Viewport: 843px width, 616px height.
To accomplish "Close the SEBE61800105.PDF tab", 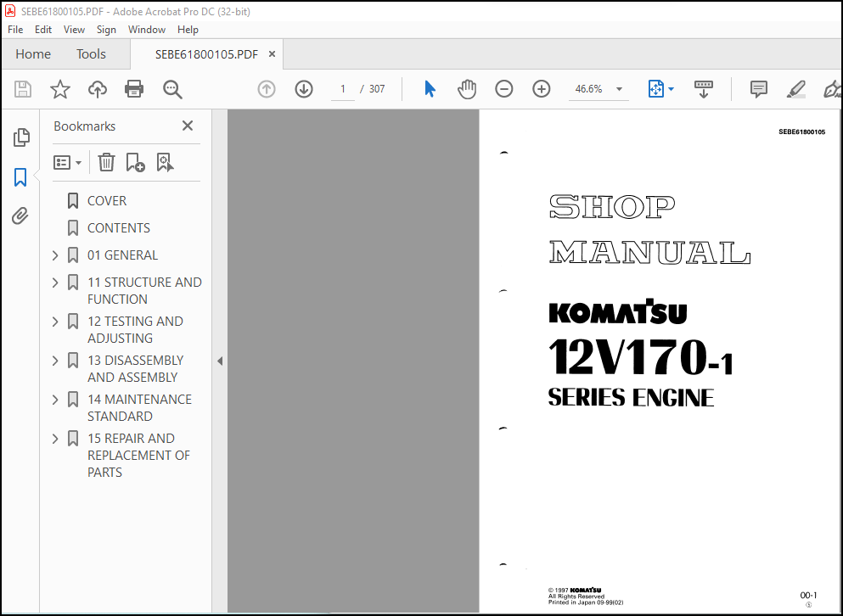I will click(x=272, y=53).
